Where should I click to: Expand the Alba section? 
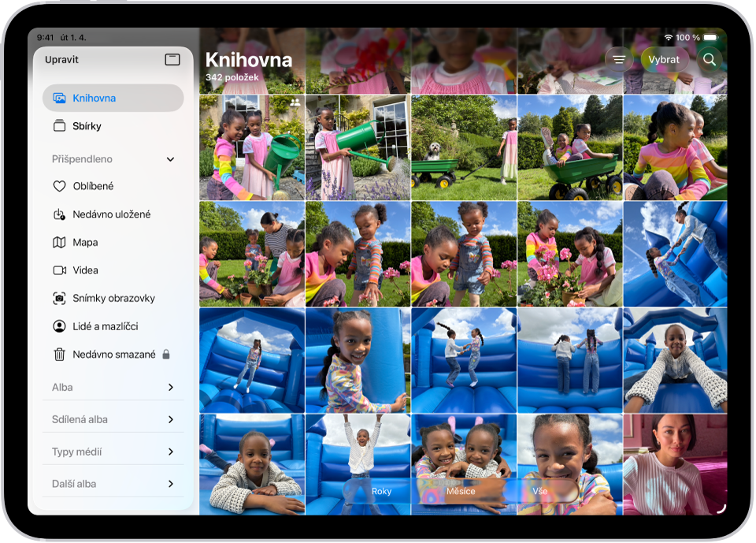point(171,387)
